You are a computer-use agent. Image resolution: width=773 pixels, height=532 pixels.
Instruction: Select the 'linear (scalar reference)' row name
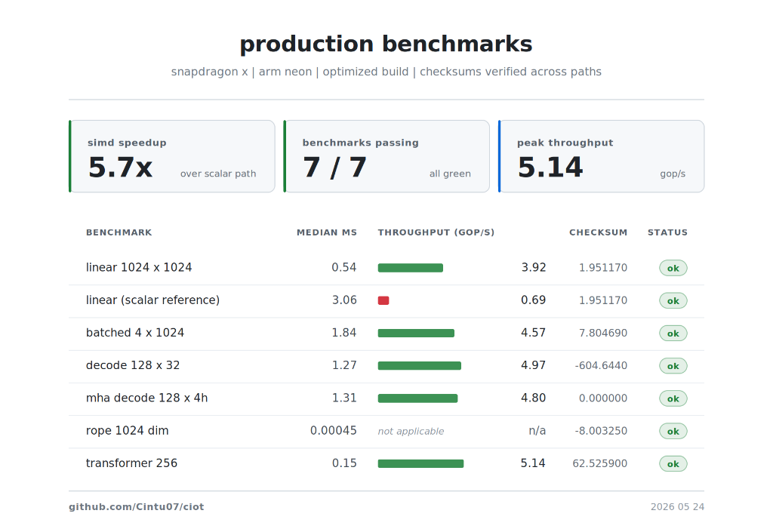152,300
